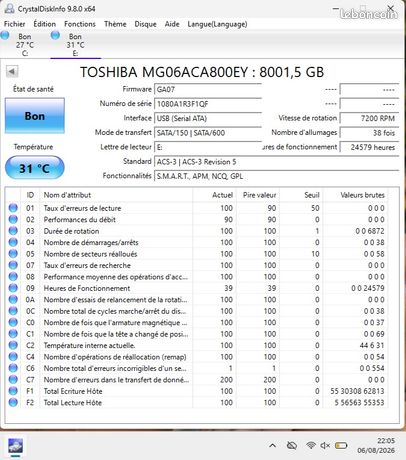This screenshot has height=460, width=406.
Task: Select the Heures de Fonctionnement attribute row
Action: coord(197,288)
